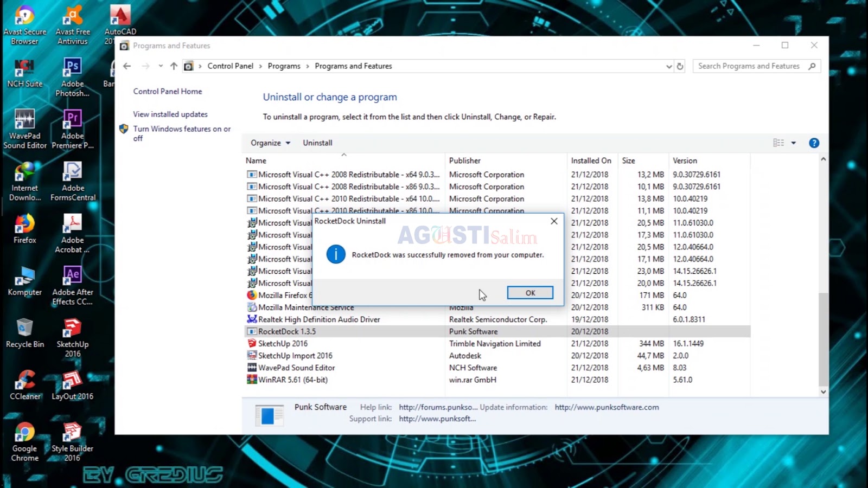Launch SketchUp 2016 desktop shortcut
Image resolution: width=868 pixels, height=488 pixels.
click(x=73, y=337)
